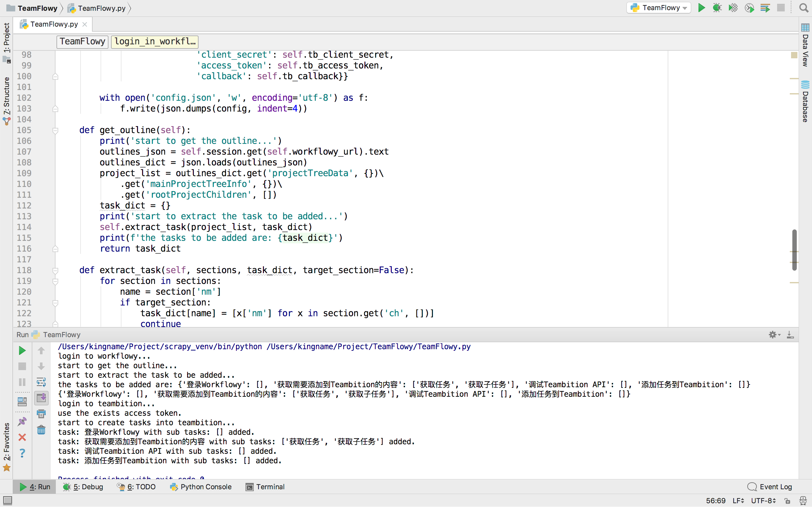Open the Python Console tab
The width and height of the screenshot is (812, 507).
coord(201,486)
